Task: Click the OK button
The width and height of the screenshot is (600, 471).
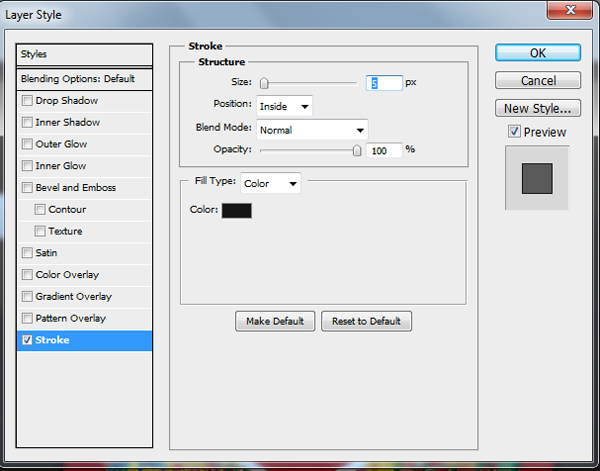Action: [x=538, y=53]
